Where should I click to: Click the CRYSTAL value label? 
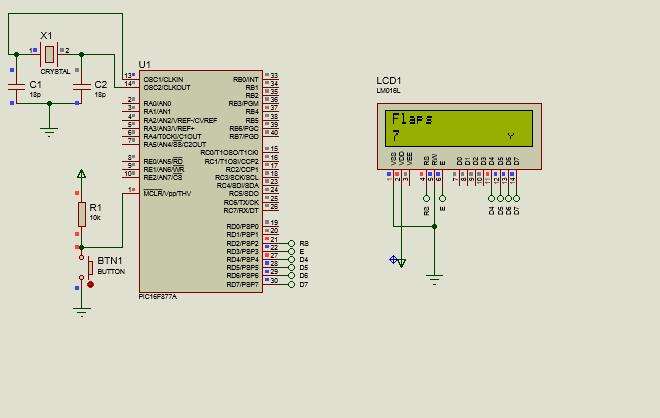coord(56,72)
